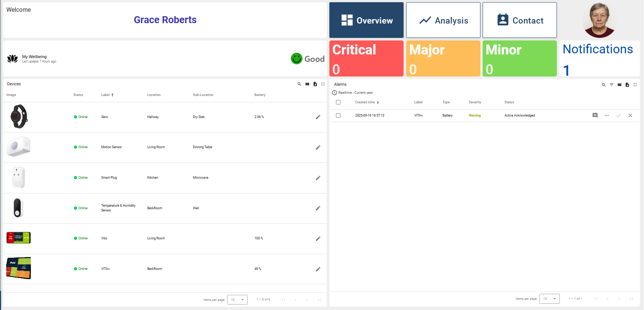Export Devices table data

(315, 84)
